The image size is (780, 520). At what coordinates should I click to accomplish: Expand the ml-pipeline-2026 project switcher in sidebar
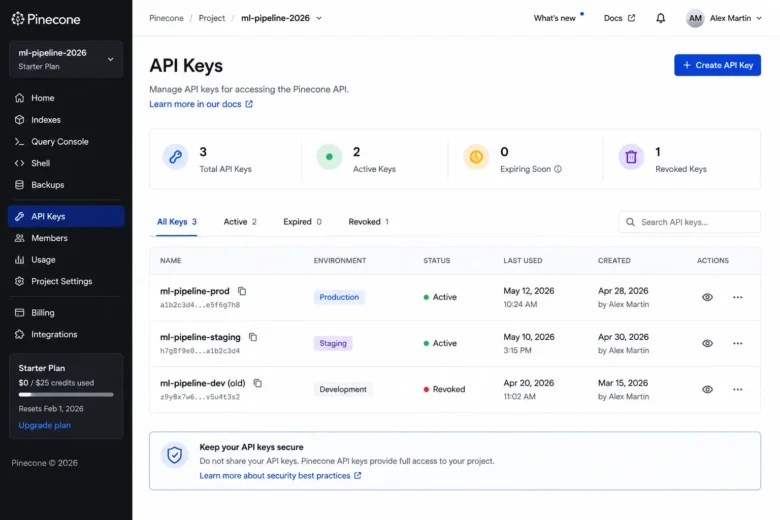tap(66, 59)
